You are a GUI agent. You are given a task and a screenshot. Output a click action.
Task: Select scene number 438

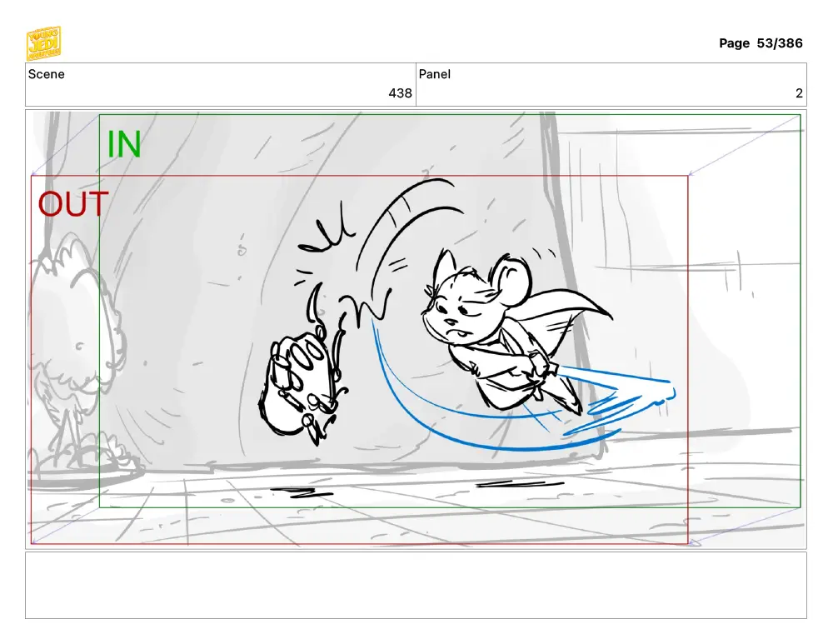[x=400, y=93]
